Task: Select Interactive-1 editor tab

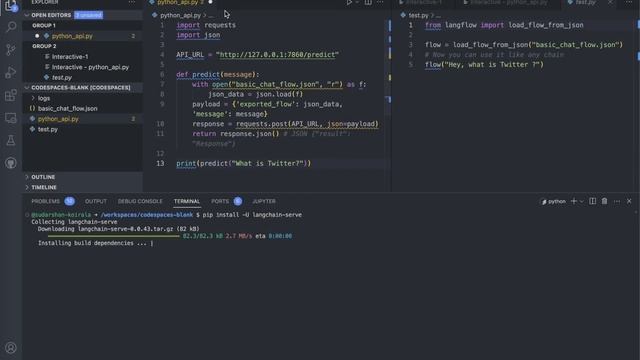Action: pos(423,2)
